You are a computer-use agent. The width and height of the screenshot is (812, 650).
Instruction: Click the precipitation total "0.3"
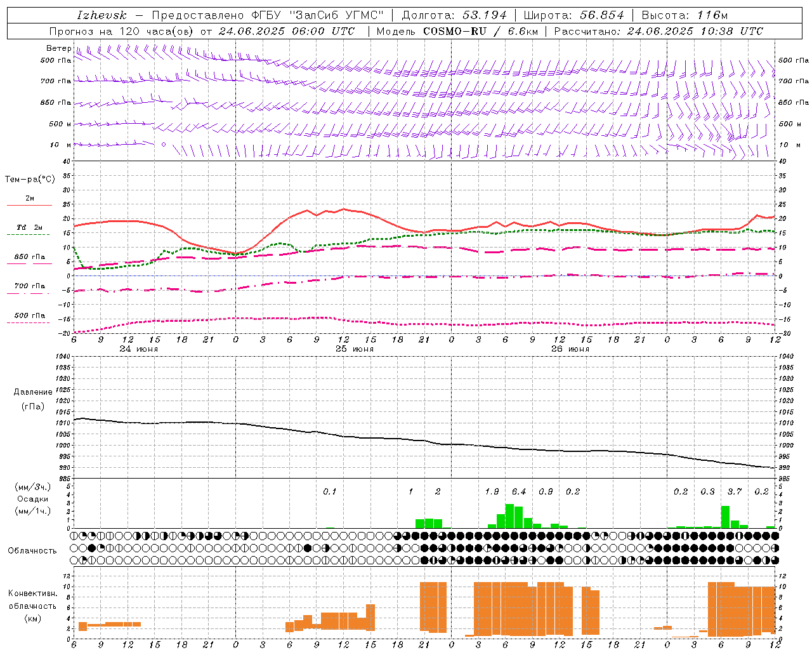tap(707, 492)
